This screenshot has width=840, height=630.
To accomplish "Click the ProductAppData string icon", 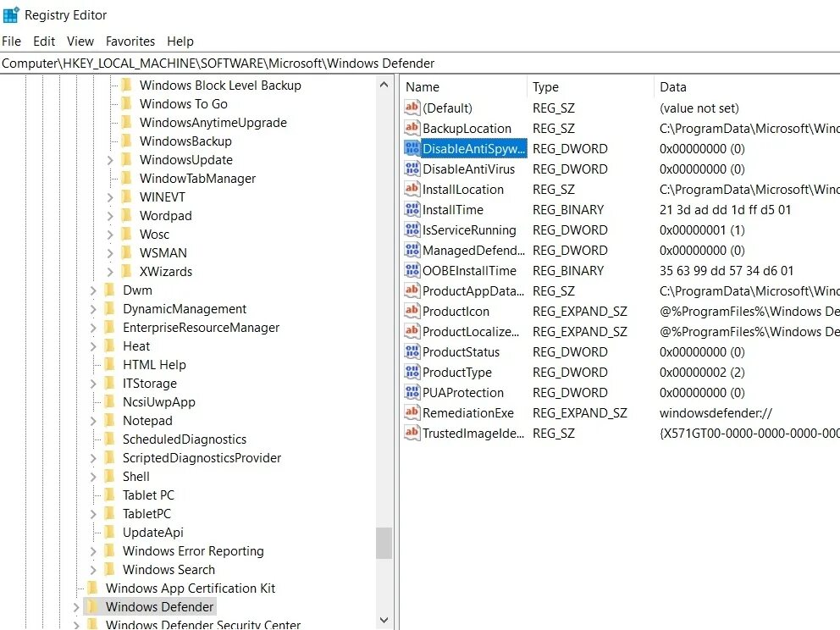I will 412,291.
